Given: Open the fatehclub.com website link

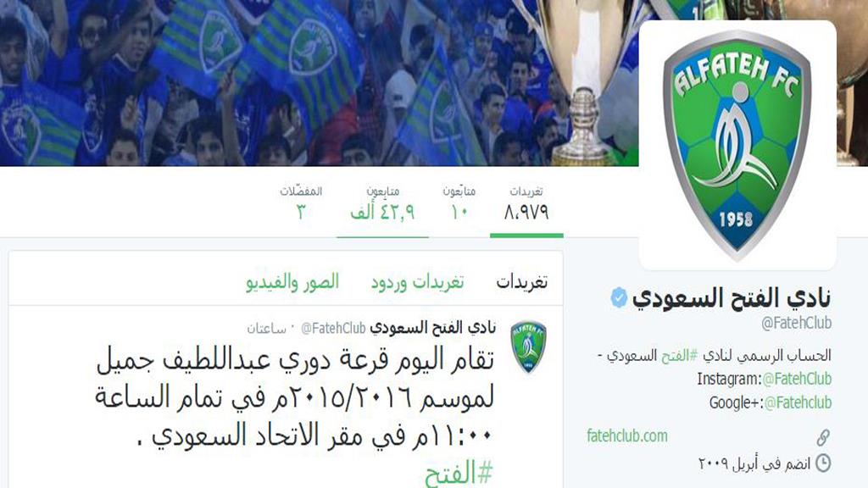Looking at the screenshot, I should tap(627, 436).
